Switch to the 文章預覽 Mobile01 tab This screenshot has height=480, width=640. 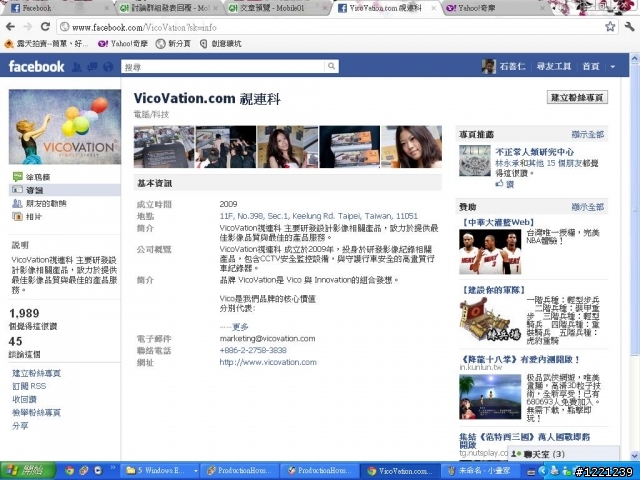point(278,8)
